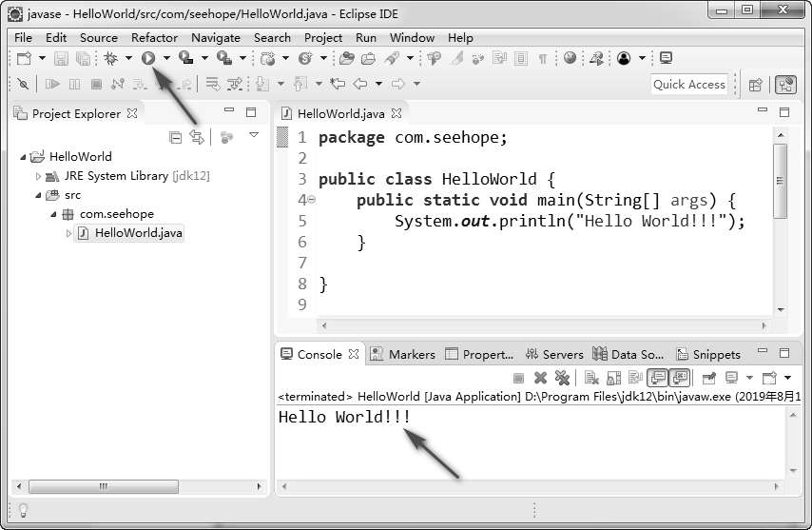812x530 pixels.
Task: Run HelloWorld with the Run button
Action: [x=148, y=58]
